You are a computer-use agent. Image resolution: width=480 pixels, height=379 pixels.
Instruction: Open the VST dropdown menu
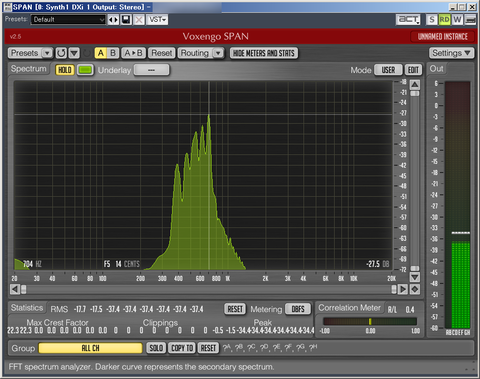click(157, 20)
